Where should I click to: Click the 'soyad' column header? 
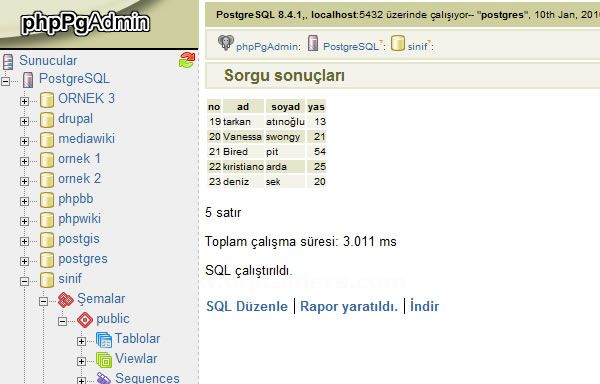tap(285, 107)
